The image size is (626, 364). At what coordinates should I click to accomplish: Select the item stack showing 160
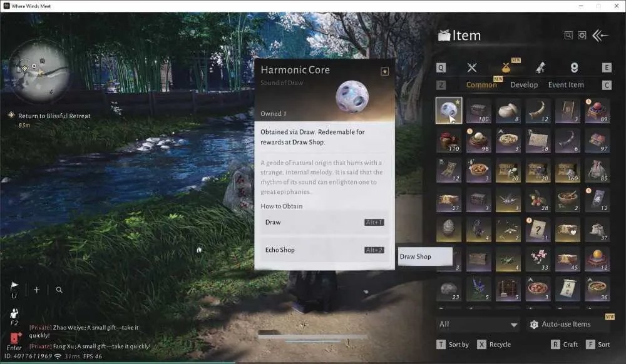(567, 170)
